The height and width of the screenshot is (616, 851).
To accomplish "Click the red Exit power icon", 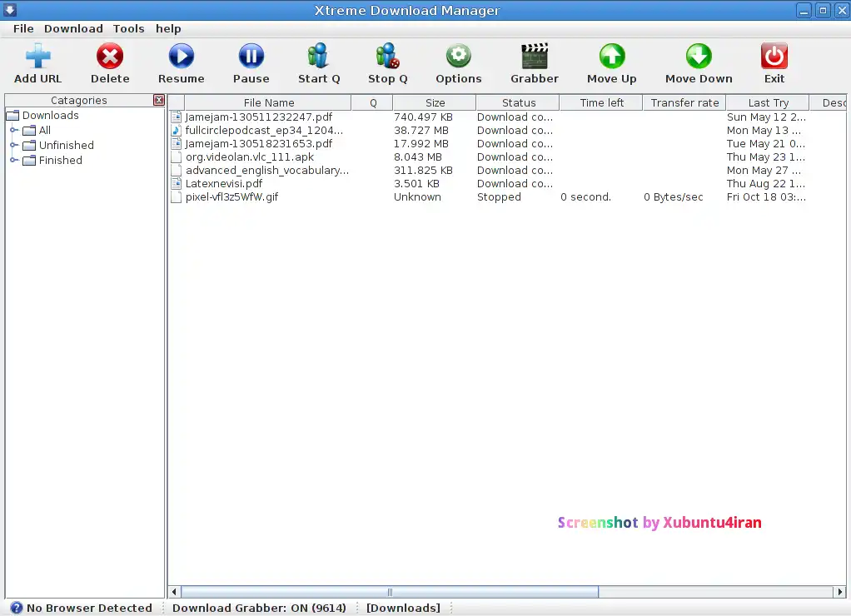I will coord(774,56).
